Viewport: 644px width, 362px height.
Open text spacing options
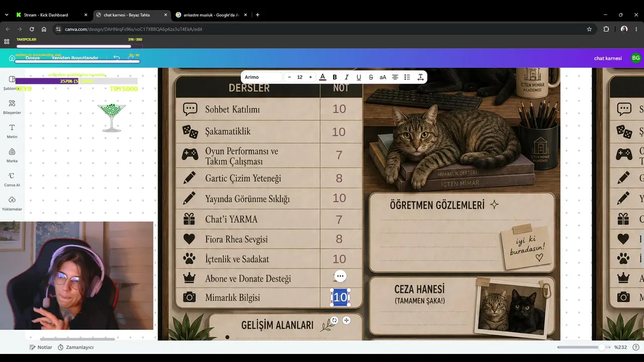[420, 77]
